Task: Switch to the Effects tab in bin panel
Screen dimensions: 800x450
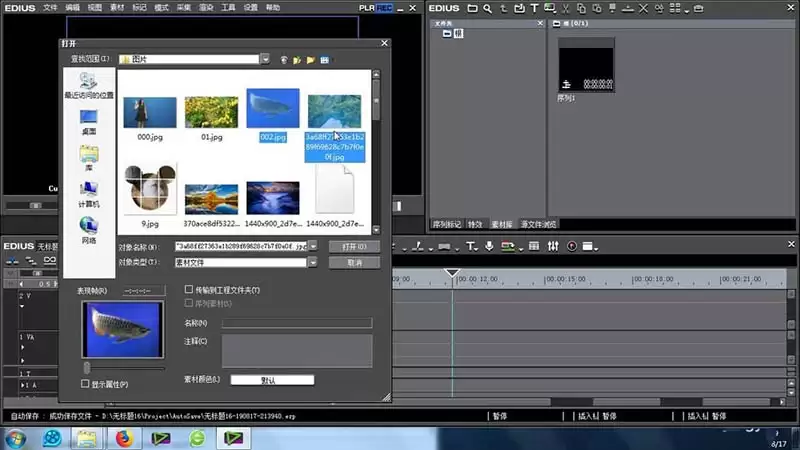Action: [474, 224]
